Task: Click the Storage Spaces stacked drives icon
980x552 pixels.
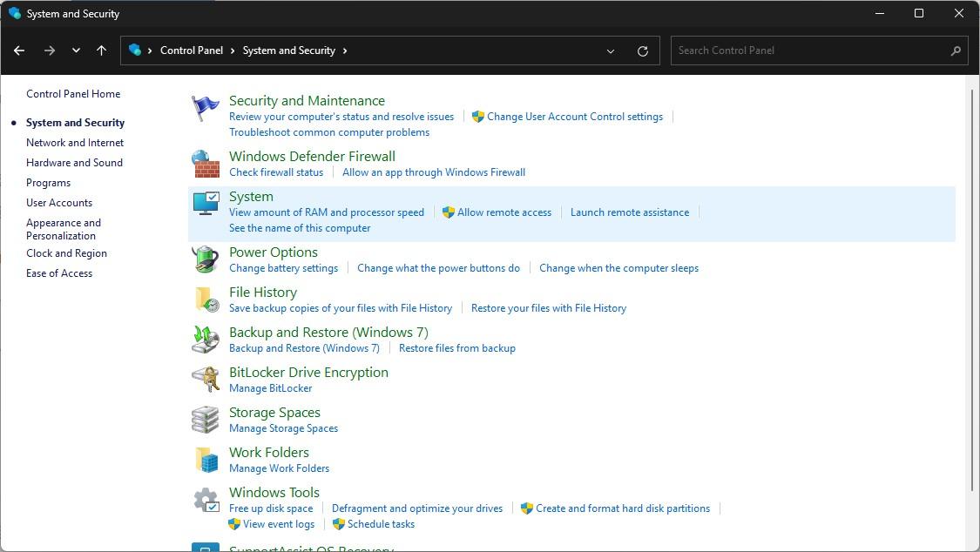Action: [205, 420]
